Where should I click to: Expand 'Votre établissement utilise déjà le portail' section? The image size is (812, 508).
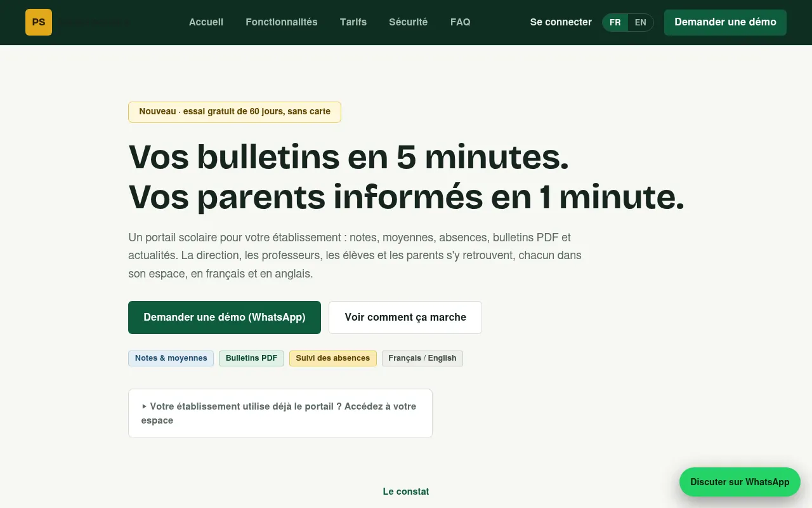280,413
